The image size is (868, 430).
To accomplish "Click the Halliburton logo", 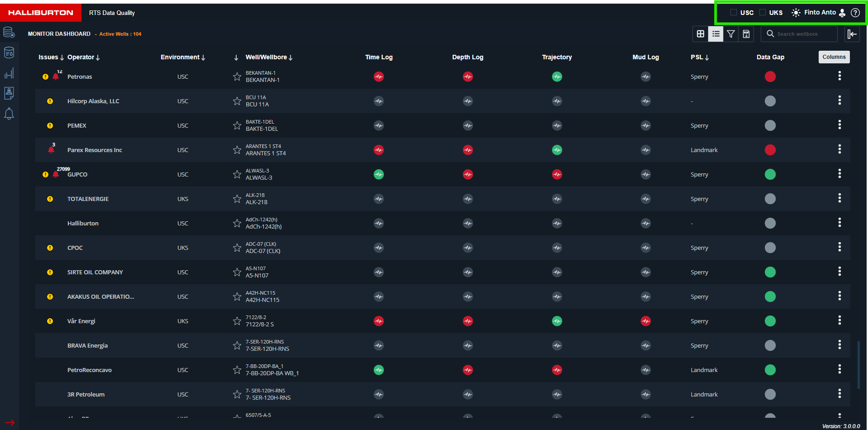I will pyautogui.click(x=41, y=13).
